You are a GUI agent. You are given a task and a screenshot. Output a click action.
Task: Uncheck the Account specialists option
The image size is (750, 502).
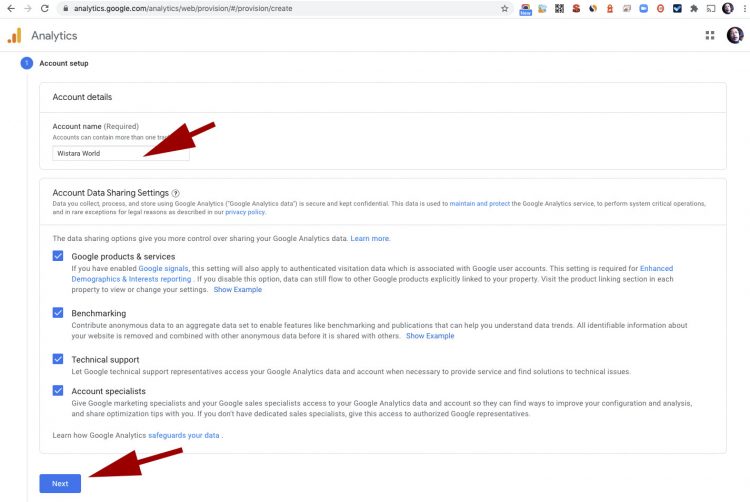58,391
